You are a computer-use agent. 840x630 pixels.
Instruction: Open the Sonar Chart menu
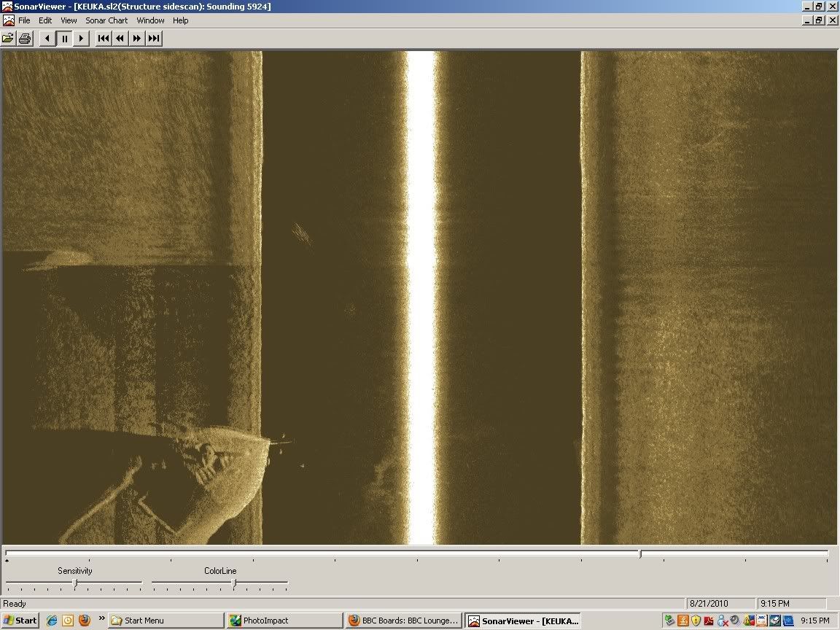(x=106, y=20)
